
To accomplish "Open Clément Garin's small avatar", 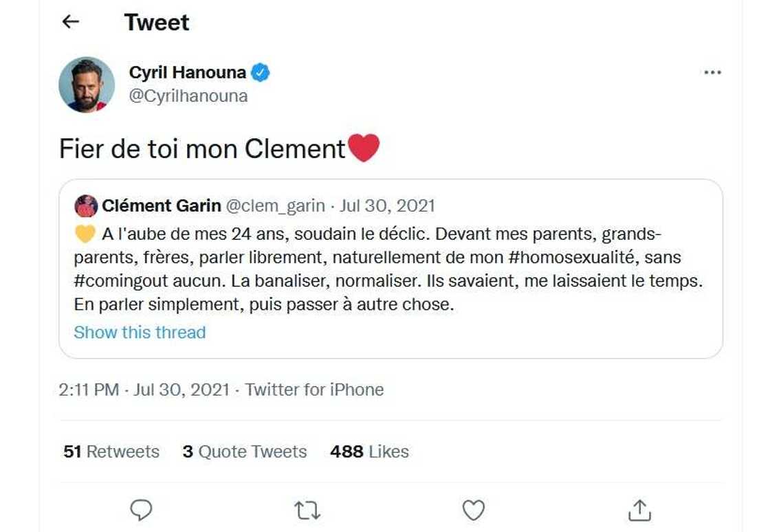I will (86, 206).
